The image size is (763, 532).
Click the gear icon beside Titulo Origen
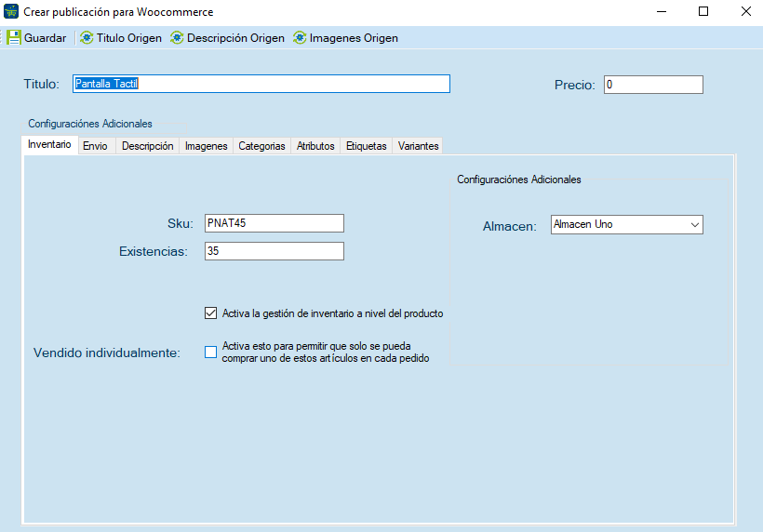[87, 38]
